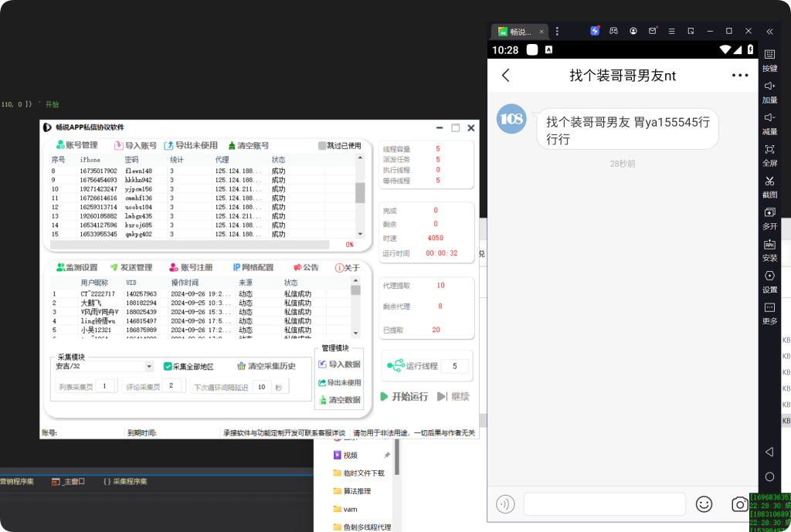Click the emulator screenshot (截图) scissors icon
This screenshot has height=532, width=791.
point(769,181)
